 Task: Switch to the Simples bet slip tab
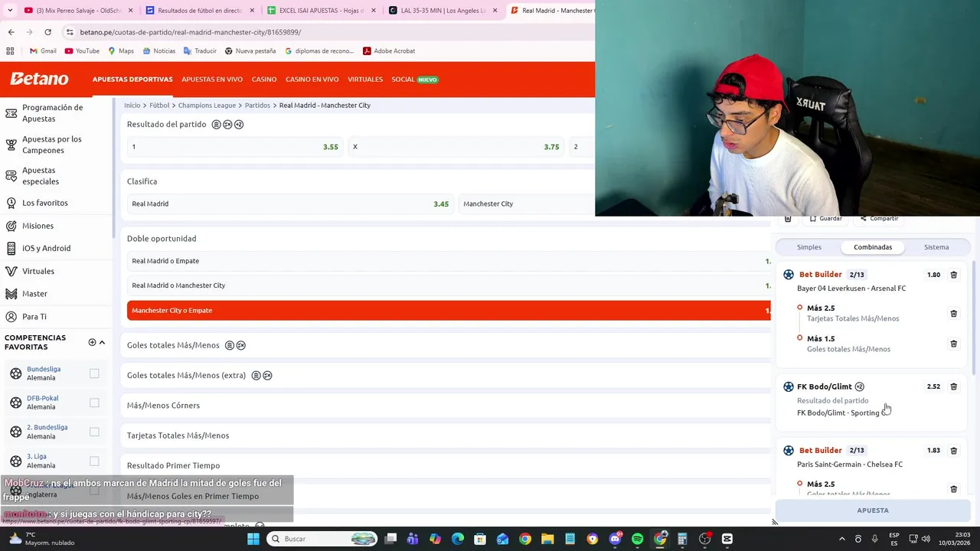809,247
